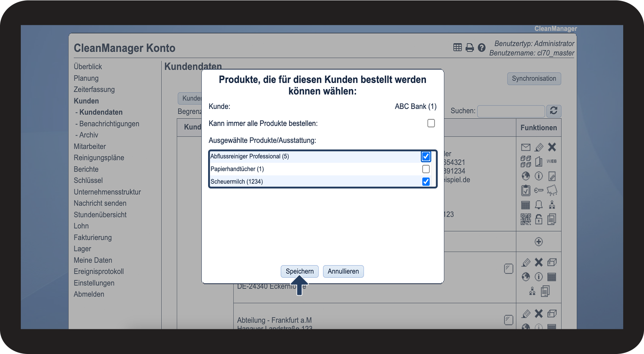Click the people icon in Eckernförde department row
644x354 pixels.
pyautogui.click(x=532, y=291)
